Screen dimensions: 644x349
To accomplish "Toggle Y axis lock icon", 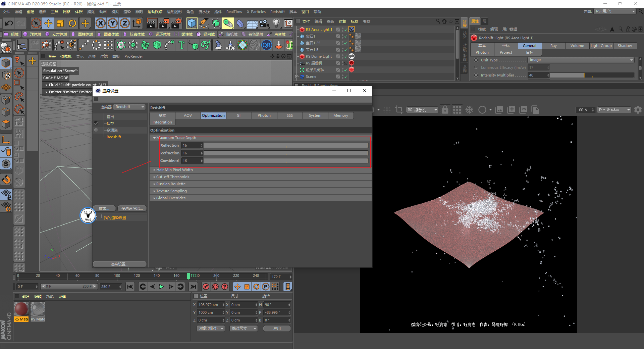I will click(113, 23).
